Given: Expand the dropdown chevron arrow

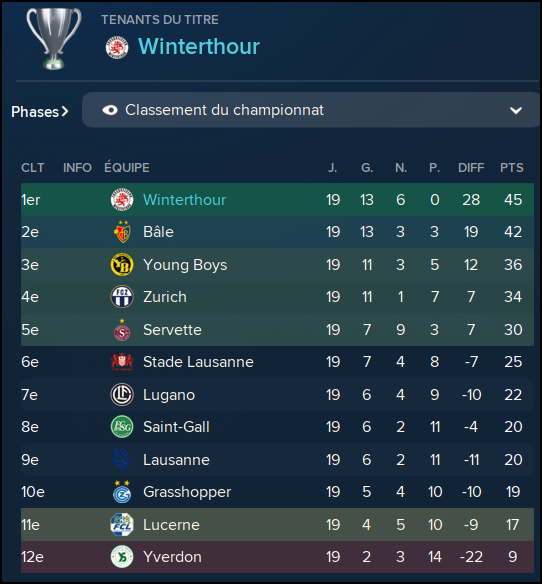Looking at the screenshot, I should [516, 111].
